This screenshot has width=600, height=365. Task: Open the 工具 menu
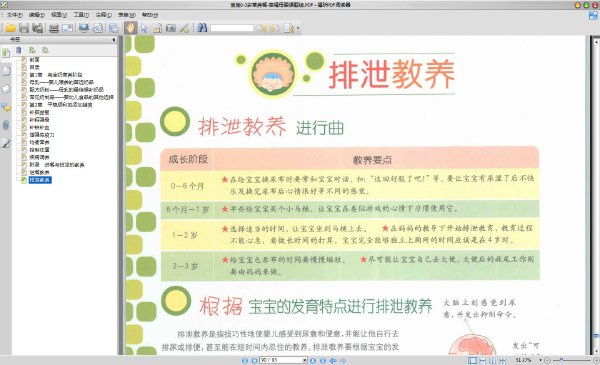click(x=81, y=15)
